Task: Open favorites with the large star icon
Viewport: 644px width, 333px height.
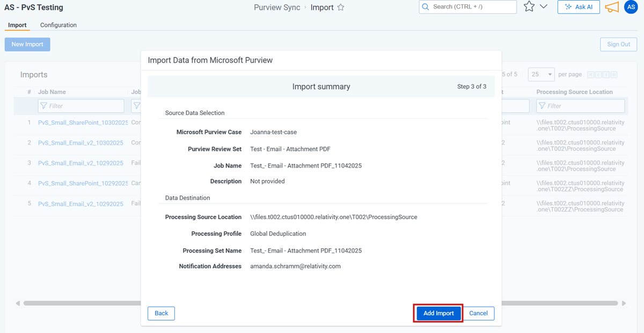Action: tap(529, 7)
